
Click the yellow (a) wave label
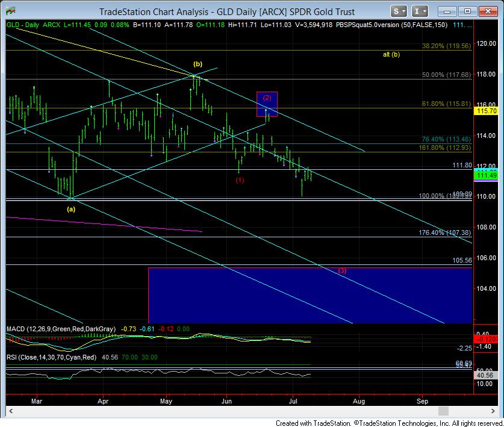71,209
